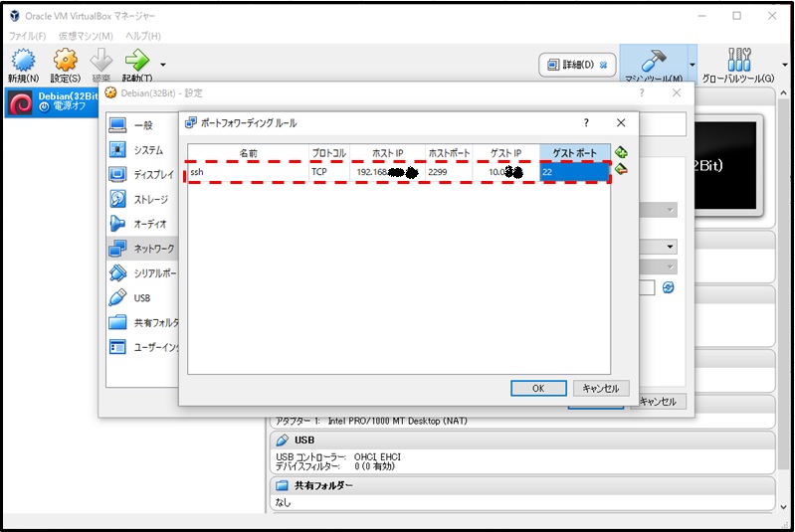Image resolution: width=795 pixels, height=532 pixels.
Task: Expand the Global Tools dropdown arrow
Action: (x=785, y=65)
